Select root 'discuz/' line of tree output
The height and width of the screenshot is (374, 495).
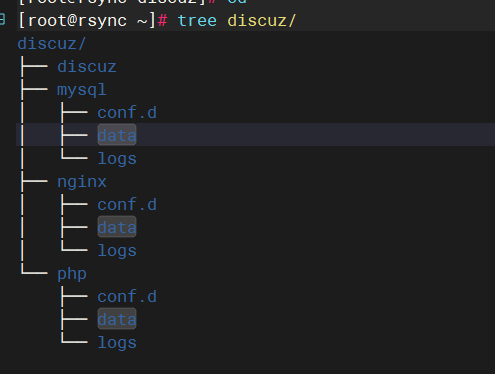pyautogui.click(x=52, y=44)
